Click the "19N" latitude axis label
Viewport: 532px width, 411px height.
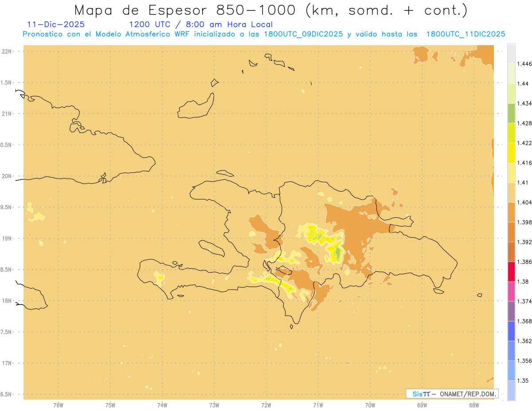click(7, 238)
